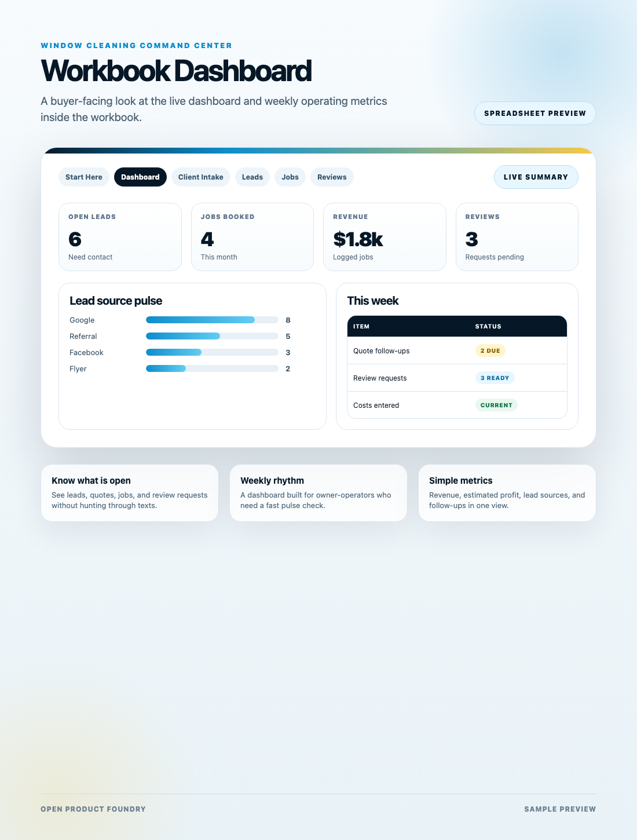Go to the Jobs tab
Image resolution: width=637 pixels, height=840 pixels.
(290, 177)
